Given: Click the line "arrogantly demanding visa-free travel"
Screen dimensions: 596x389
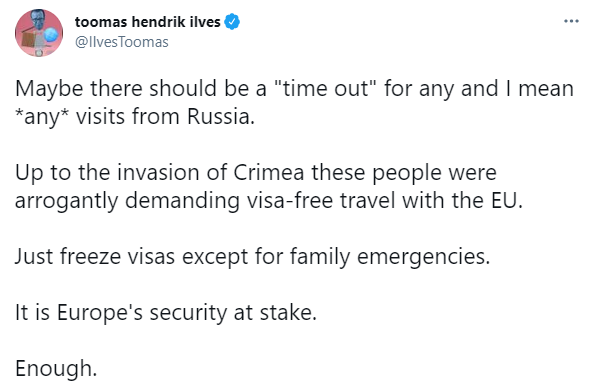Looking at the screenshot, I should click(x=269, y=200).
